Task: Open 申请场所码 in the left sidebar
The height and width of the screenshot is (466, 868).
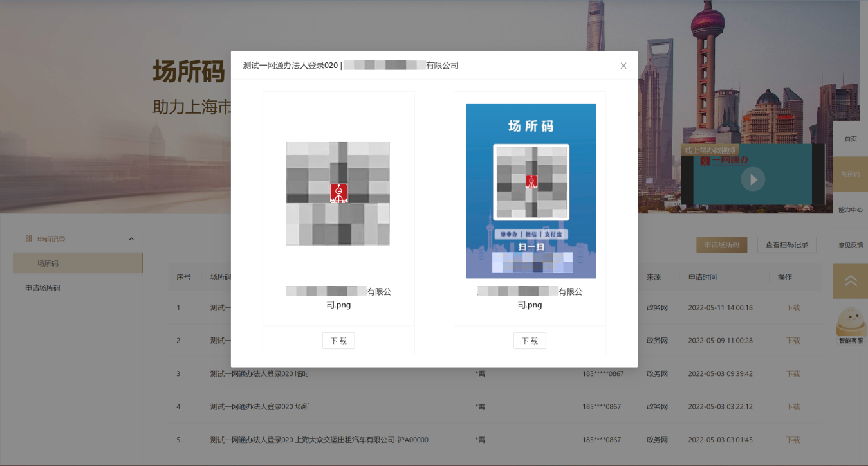Action: pyautogui.click(x=43, y=288)
